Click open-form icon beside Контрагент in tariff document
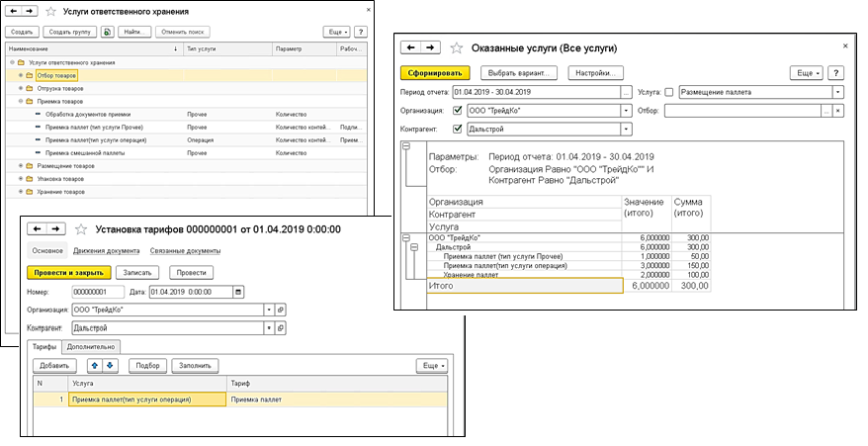Screen dimensions: 868x446 [x=281, y=328]
